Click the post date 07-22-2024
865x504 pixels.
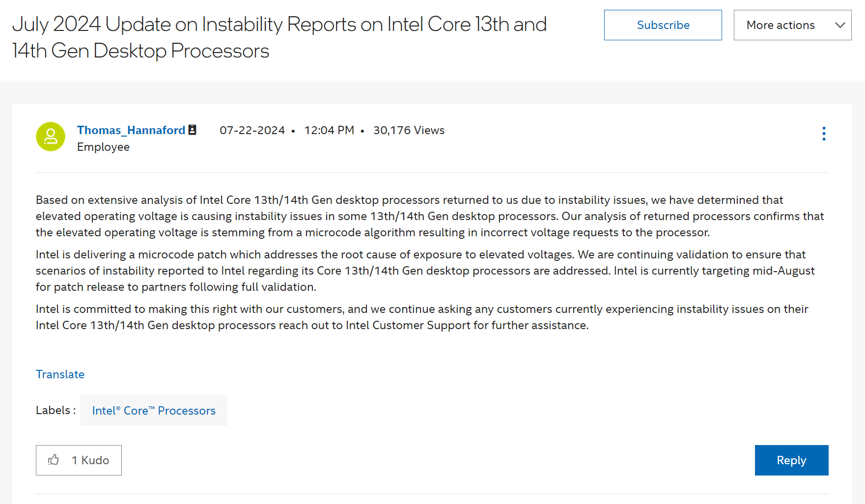point(252,130)
